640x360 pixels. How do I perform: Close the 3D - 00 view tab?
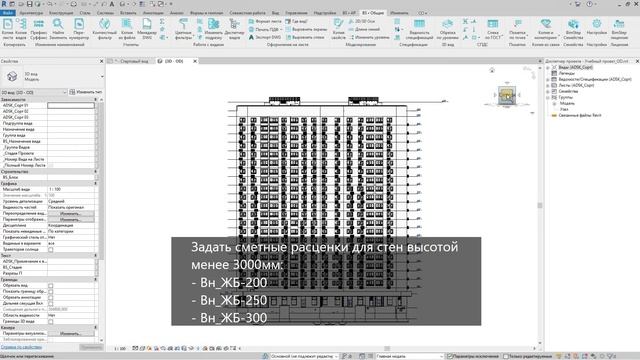tap(195, 61)
